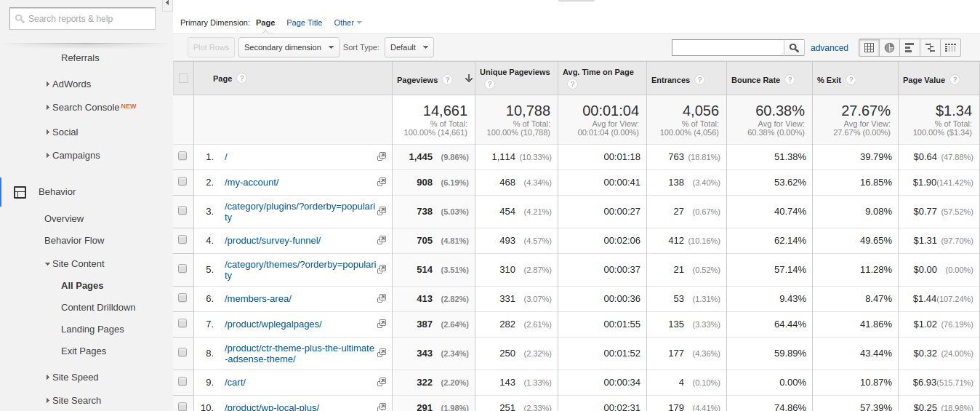
Task: Open the Other primary dimension dropdown
Action: click(x=348, y=23)
